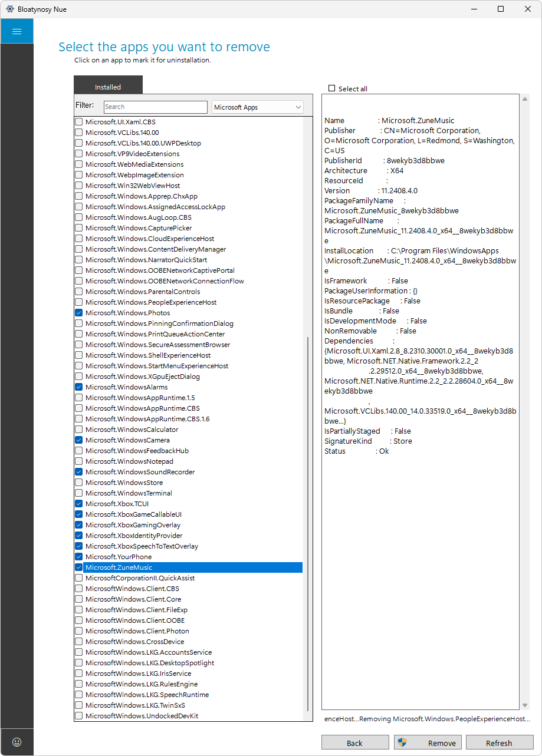Toggle the Select all checkbox
The width and height of the screenshot is (542, 756).
(332, 88)
